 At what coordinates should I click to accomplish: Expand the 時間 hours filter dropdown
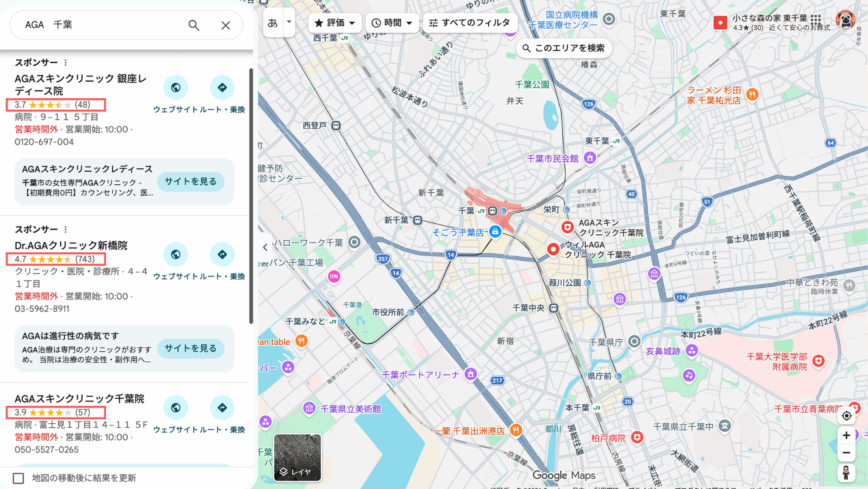(392, 23)
